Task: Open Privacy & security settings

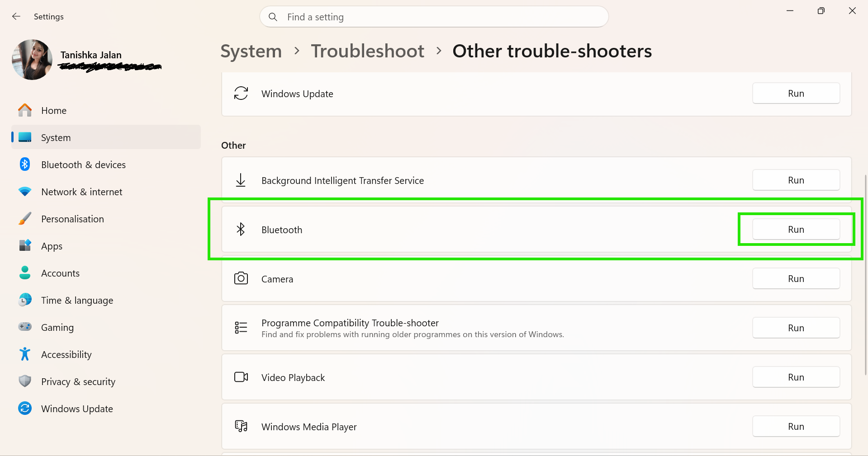Action: click(106, 381)
